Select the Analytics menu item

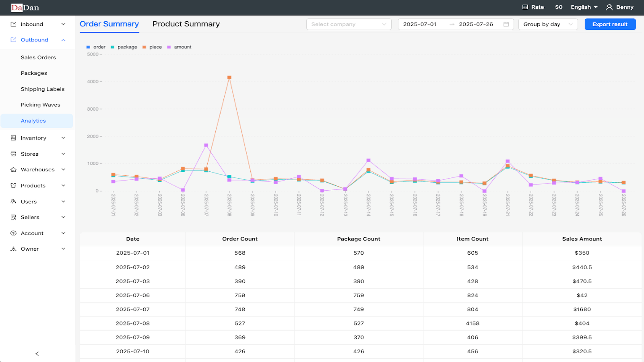(x=33, y=121)
